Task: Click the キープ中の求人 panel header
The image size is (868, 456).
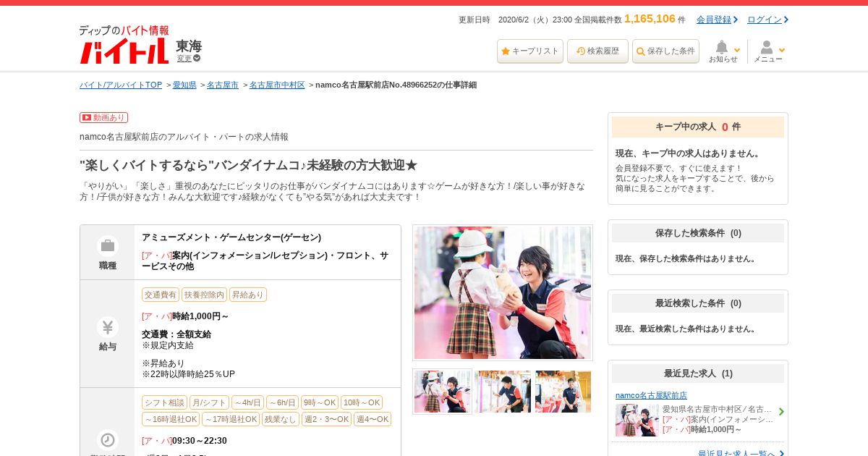Action: pos(698,127)
